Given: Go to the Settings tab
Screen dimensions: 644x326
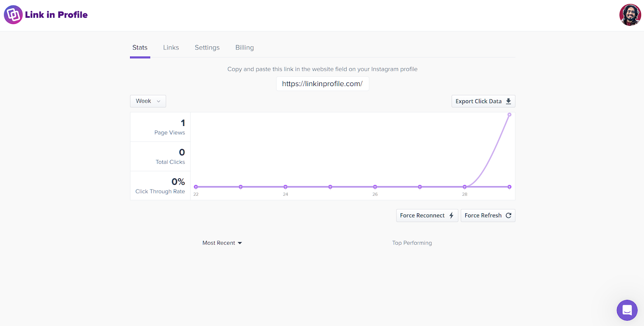Looking at the screenshot, I should [x=207, y=47].
